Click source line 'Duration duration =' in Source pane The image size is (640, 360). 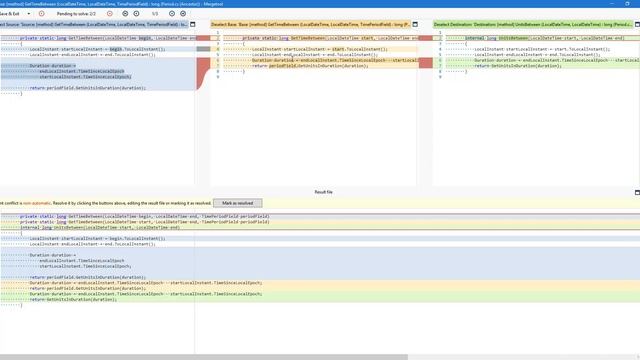click(53, 66)
